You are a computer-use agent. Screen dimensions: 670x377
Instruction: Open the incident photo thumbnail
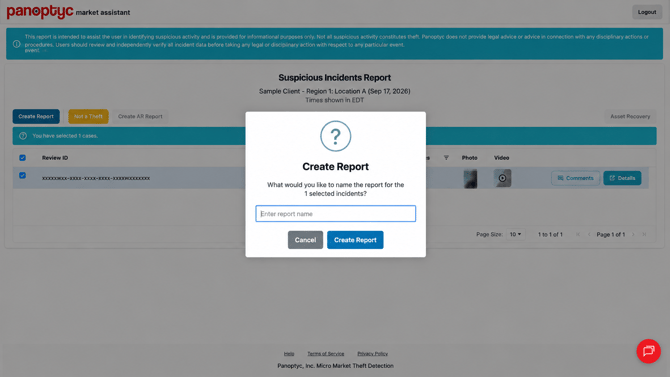click(x=470, y=179)
